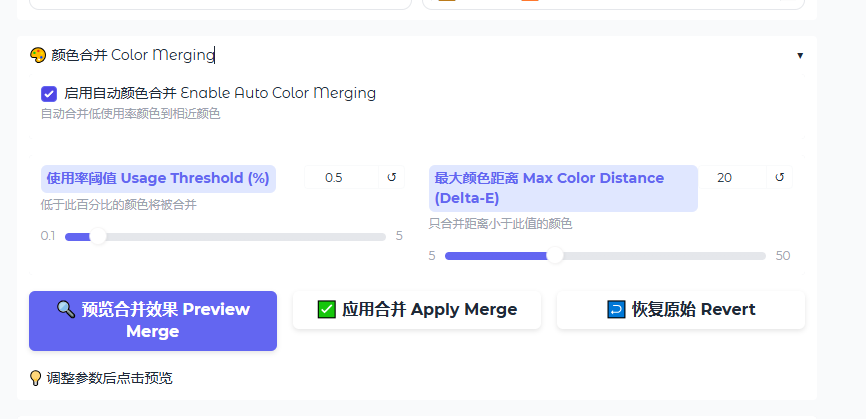Click the Max Color Distance slider handle
The height and width of the screenshot is (419, 866).
pos(555,256)
